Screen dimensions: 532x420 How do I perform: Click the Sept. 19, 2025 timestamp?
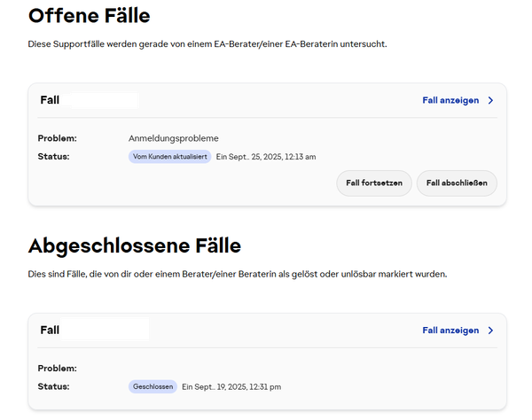click(x=231, y=387)
